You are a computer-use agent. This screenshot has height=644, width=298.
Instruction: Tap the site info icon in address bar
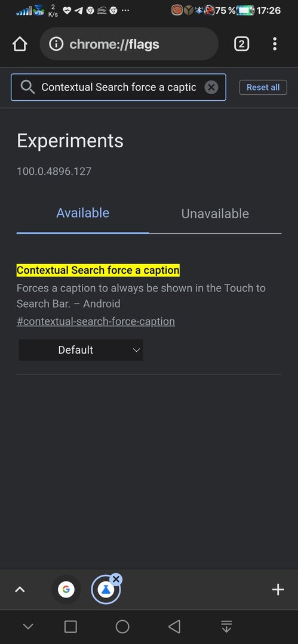56,44
